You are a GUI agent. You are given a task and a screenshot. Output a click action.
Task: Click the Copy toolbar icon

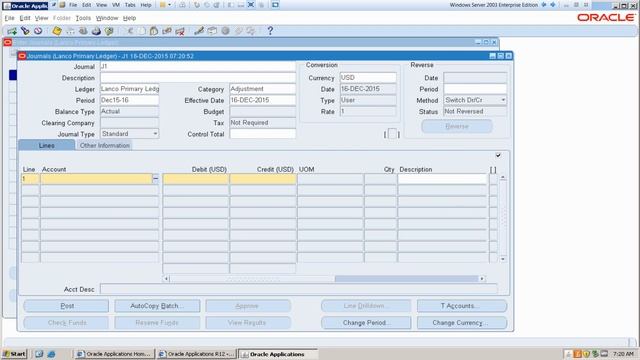(x=141, y=31)
